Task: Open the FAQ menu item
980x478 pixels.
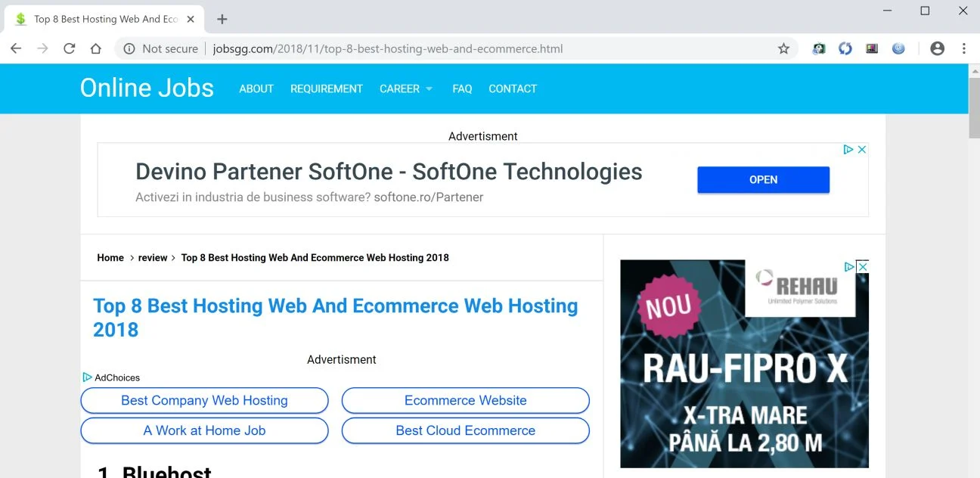Action: click(462, 88)
